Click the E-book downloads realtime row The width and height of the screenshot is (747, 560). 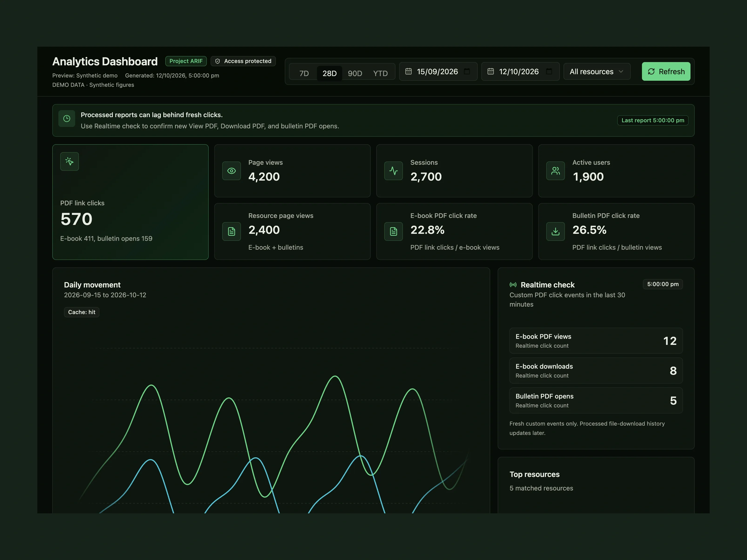coord(596,371)
